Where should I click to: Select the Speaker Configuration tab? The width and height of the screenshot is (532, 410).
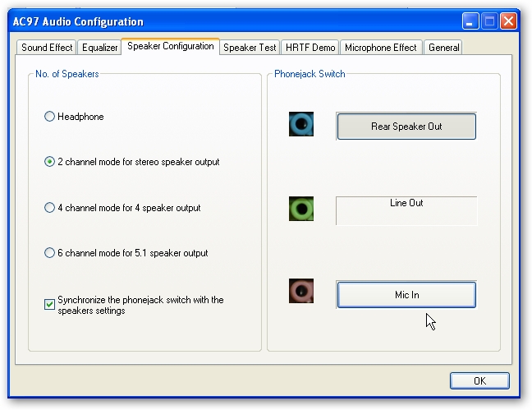point(170,46)
